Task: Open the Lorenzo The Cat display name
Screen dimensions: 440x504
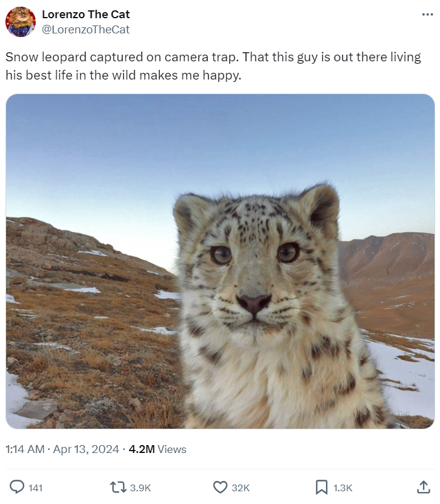Action: tap(86, 14)
